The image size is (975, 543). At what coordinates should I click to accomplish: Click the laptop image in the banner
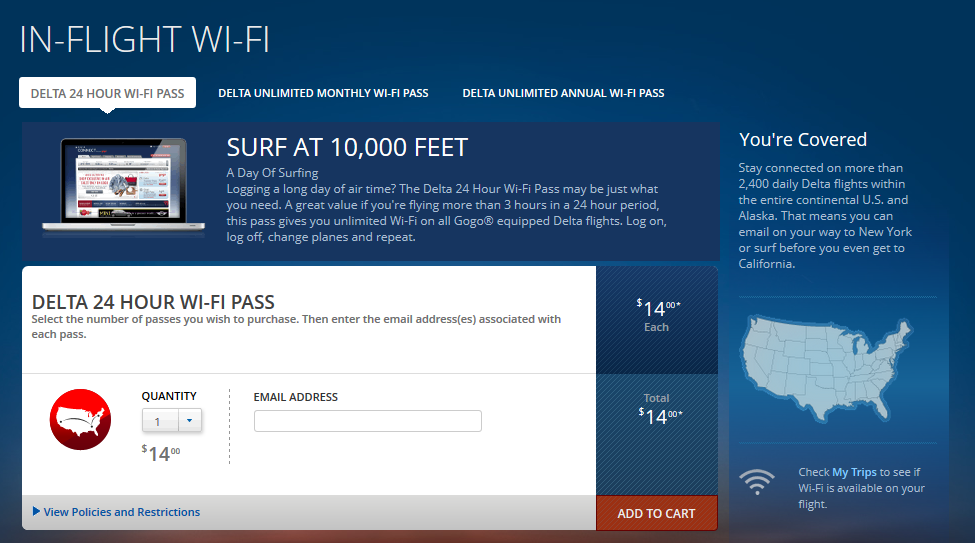[x=125, y=184]
